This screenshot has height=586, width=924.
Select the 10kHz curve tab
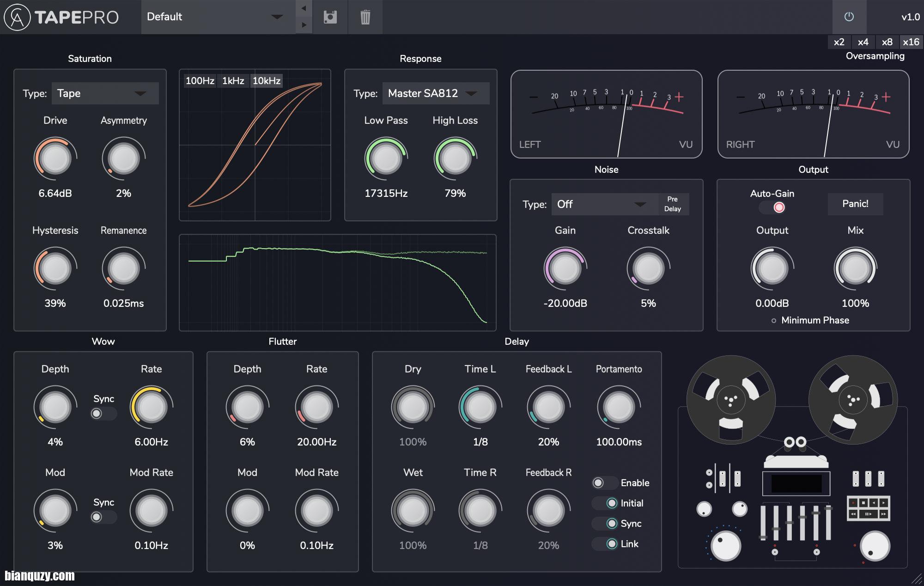(x=267, y=81)
